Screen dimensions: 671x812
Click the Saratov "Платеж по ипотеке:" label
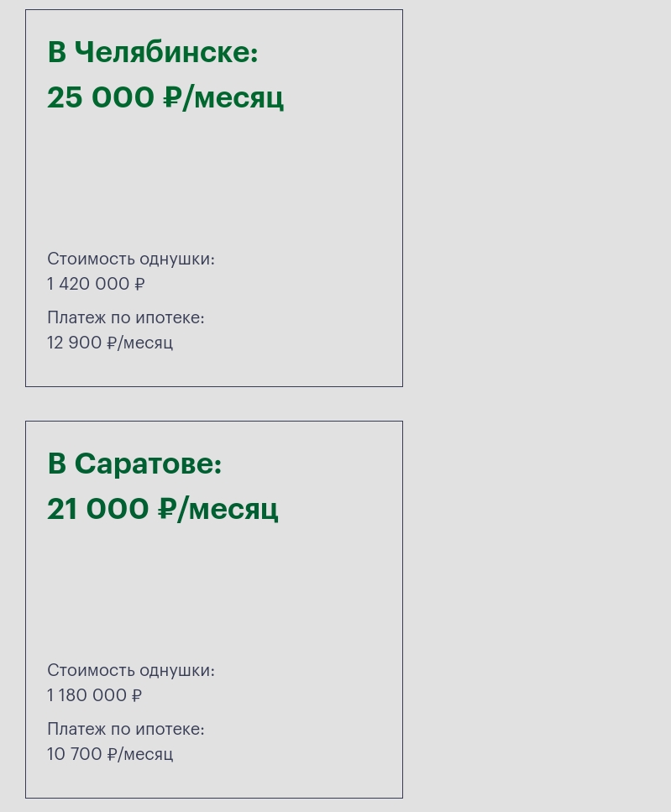coord(125,729)
